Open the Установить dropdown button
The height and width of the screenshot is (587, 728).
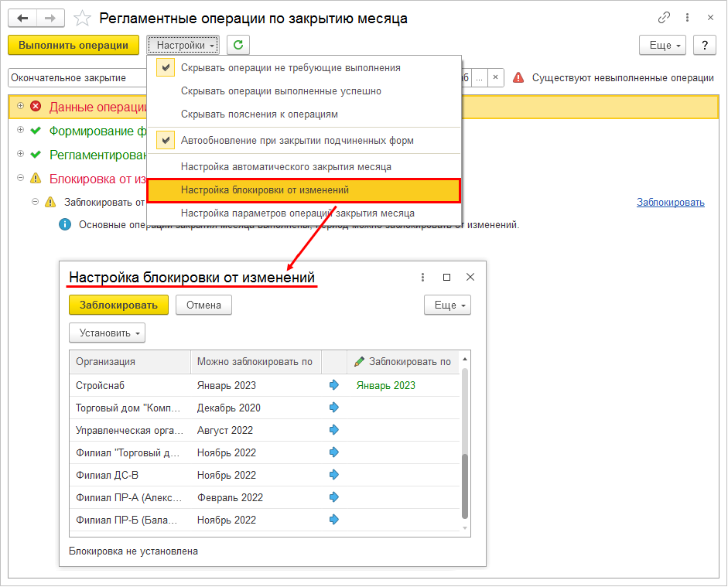(x=108, y=333)
